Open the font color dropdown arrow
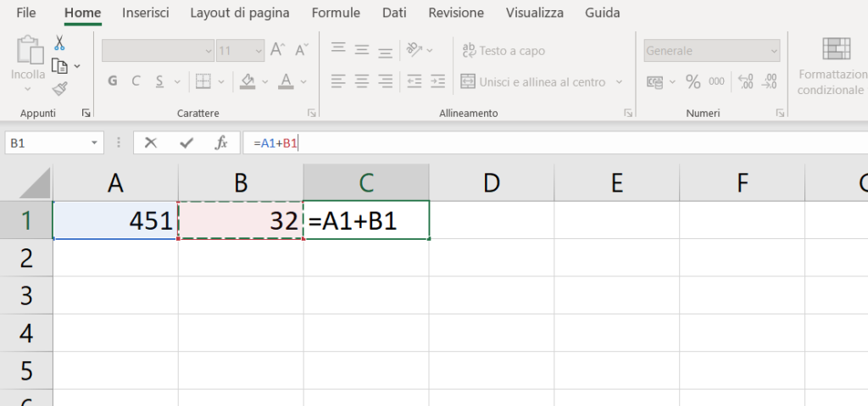868x406 pixels. [x=303, y=82]
